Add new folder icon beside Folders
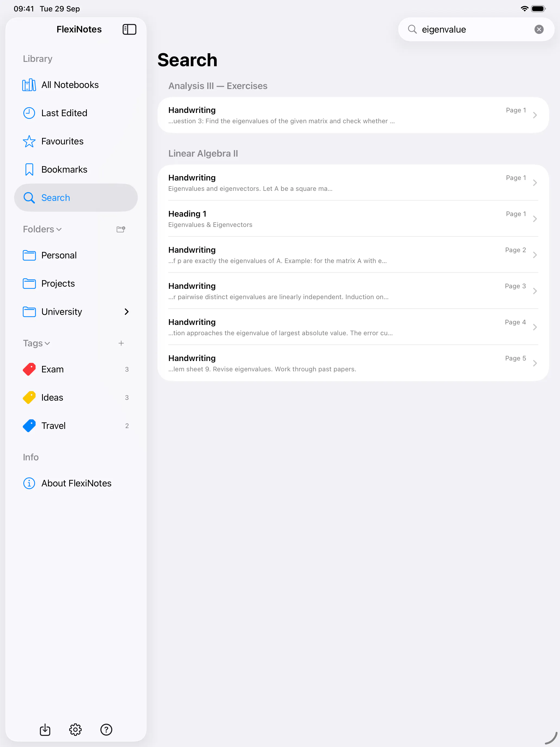This screenshot has height=747, width=560. click(x=121, y=229)
